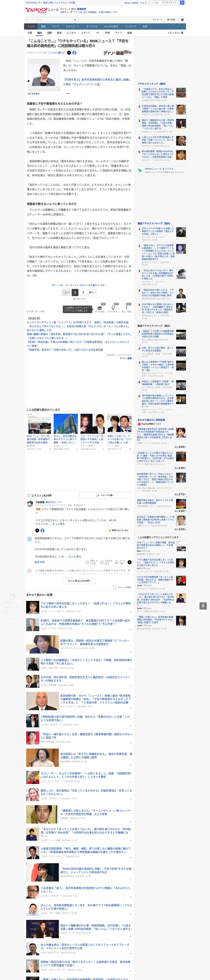Go to next page with 次へ chevron
Screen dimensions: 210x980
92,293
